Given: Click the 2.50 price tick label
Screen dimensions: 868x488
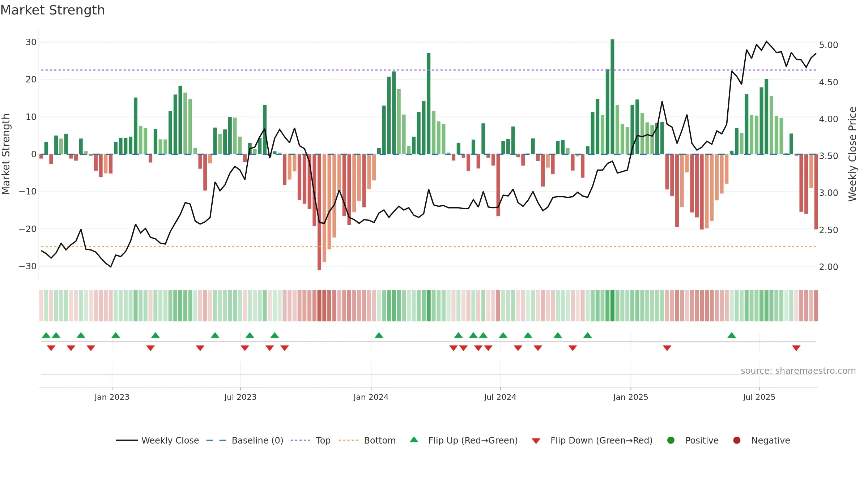Looking at the screenshot, I should pyautogui.click(x=828, y=230).
